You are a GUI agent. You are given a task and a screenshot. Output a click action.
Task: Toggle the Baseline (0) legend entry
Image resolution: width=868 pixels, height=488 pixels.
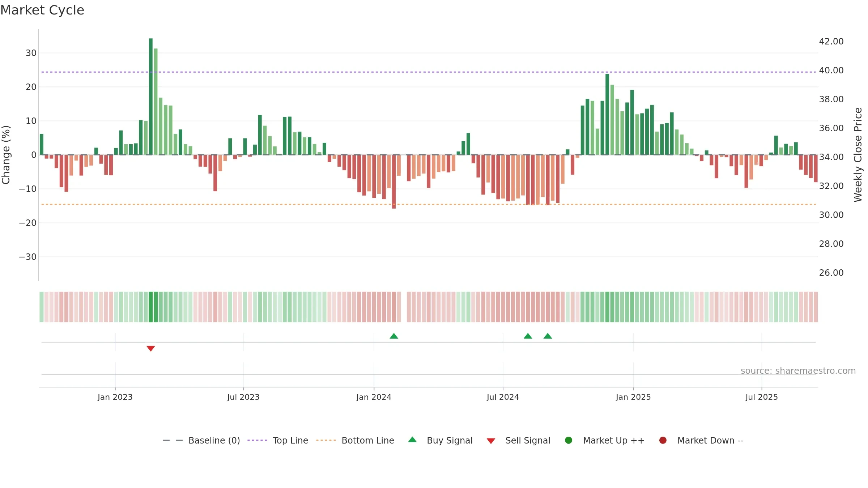click(x=214, y=440)
